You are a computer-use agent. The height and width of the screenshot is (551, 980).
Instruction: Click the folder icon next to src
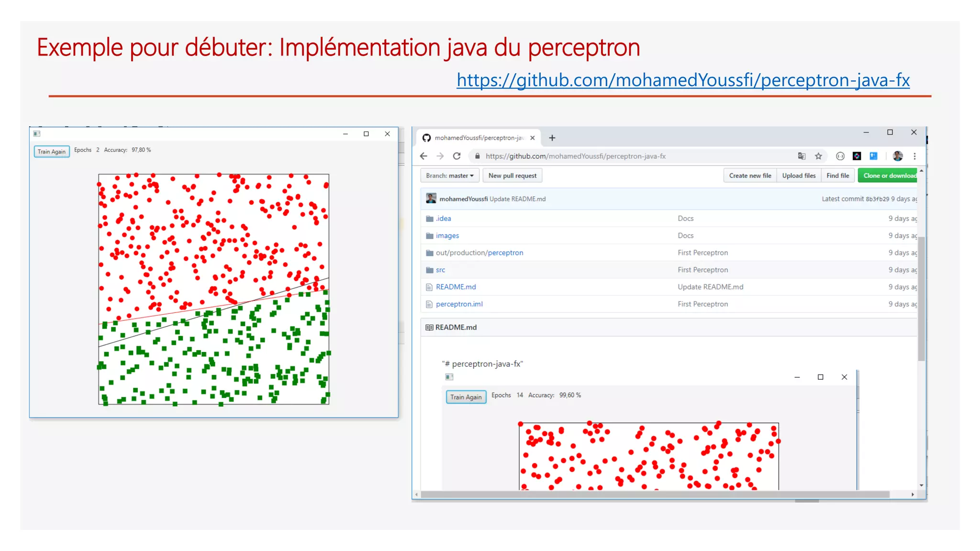click(429, 270)
